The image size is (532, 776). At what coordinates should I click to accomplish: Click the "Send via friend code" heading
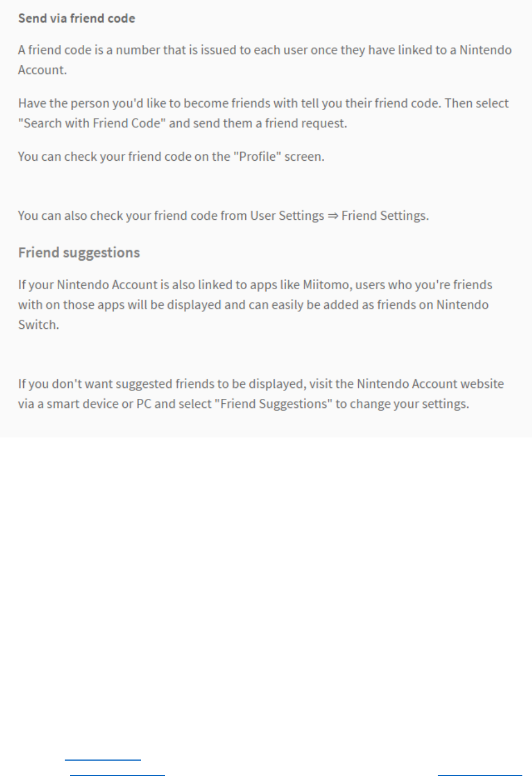[x=77, y=18]
